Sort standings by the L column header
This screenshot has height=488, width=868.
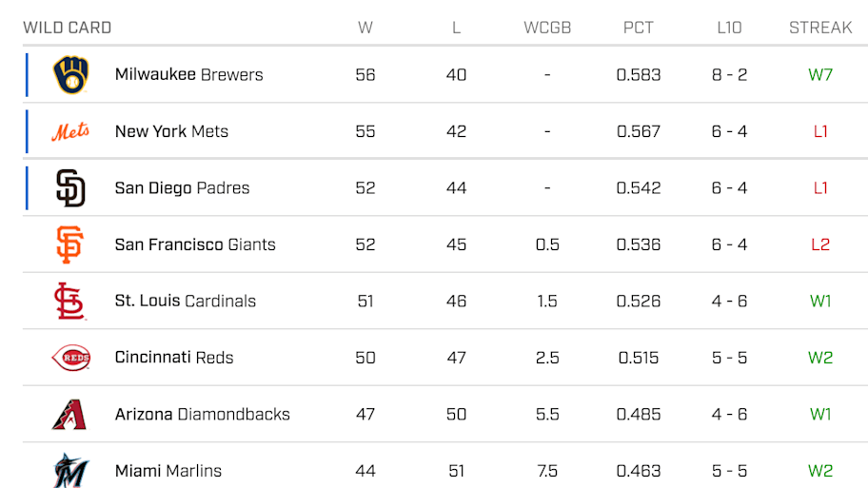click(456, 28)
